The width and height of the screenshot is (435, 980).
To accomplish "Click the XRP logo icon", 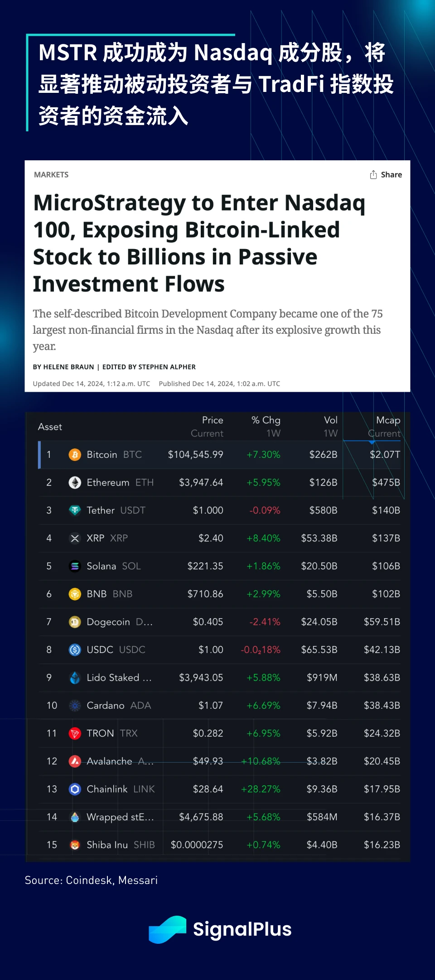I will 75,538.
